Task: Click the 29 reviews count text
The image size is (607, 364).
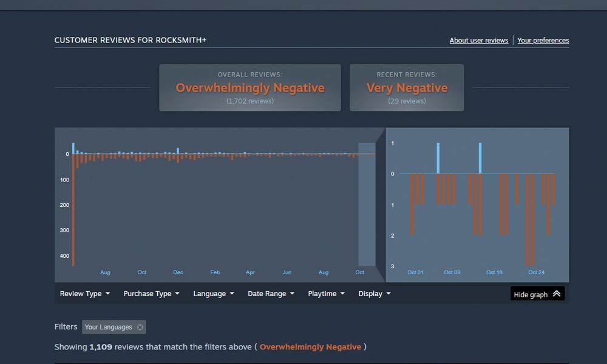Action: 407,101
